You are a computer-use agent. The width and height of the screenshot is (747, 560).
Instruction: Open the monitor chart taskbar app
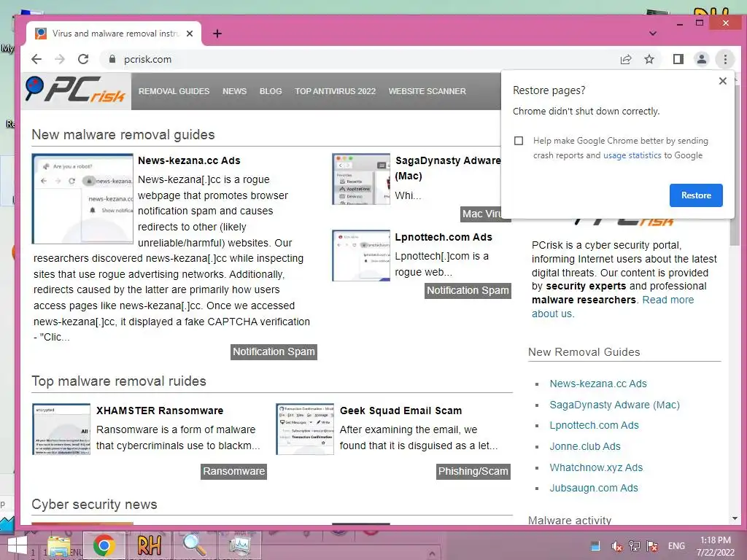point(239,545)
